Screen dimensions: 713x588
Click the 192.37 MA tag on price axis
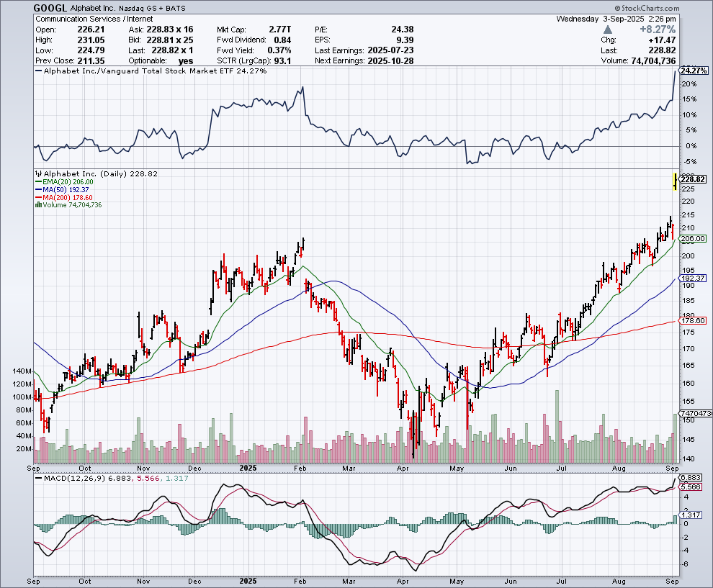point(694,278)
